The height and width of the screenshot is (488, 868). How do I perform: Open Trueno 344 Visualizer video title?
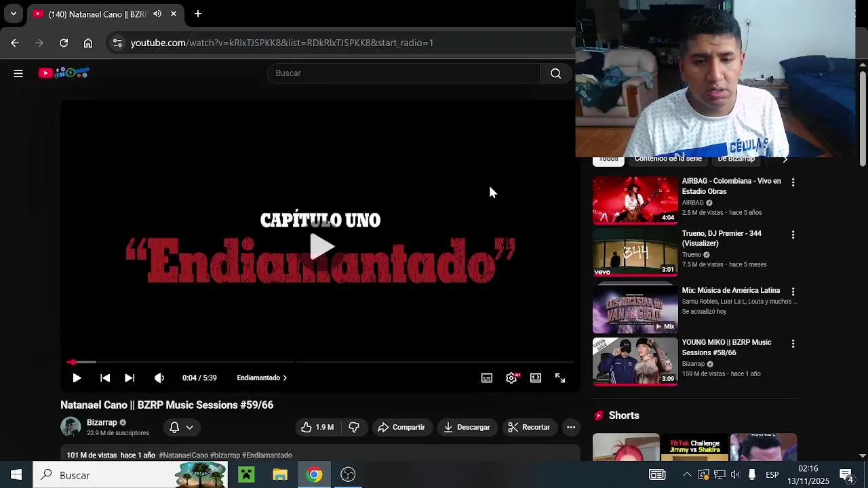pos(722,238)
